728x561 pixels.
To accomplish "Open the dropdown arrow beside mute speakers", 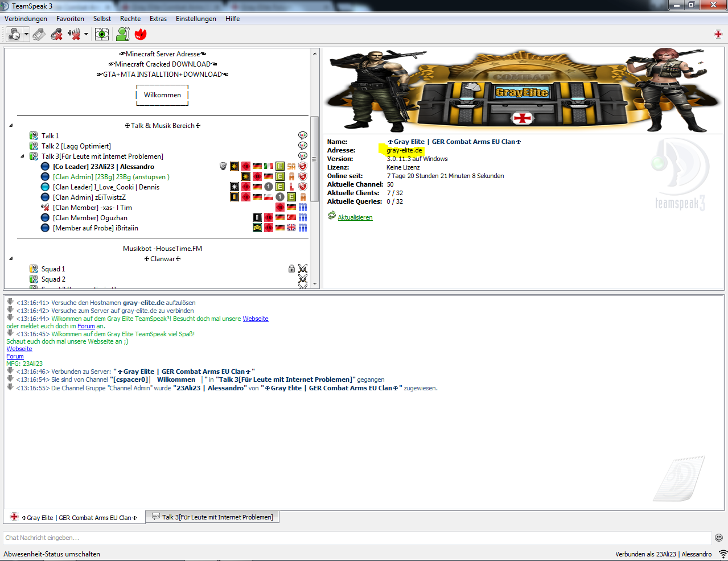I will pos(86,34).
